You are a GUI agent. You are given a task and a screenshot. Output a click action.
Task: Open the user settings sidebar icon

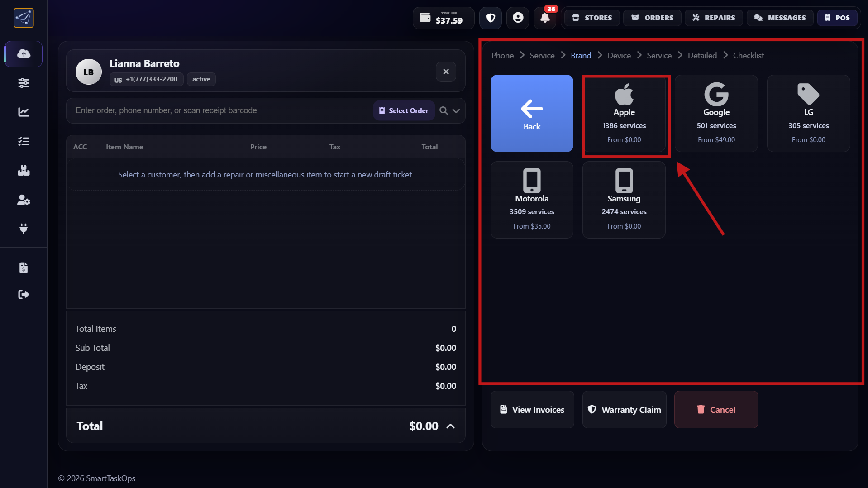(x=24, y=200)
